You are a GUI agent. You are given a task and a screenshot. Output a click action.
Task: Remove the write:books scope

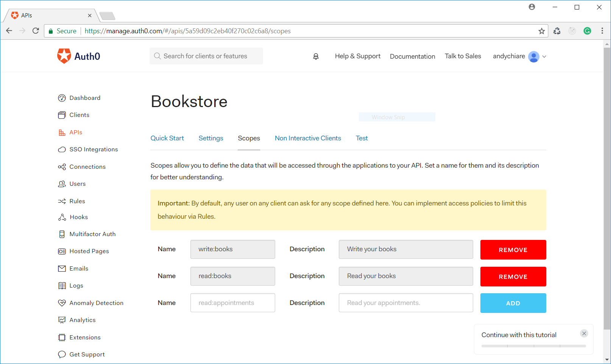pyautogui.click(x=513, y=250)
